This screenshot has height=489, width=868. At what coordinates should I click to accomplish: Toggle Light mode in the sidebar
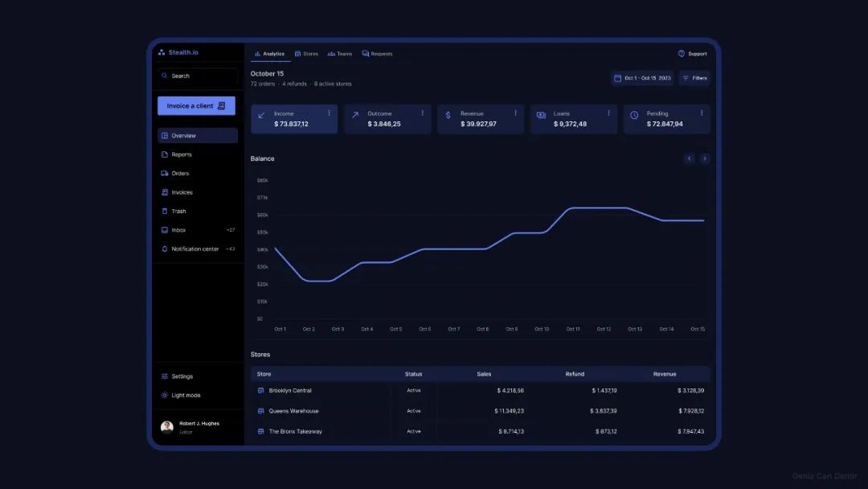click(x=181, y=396)
